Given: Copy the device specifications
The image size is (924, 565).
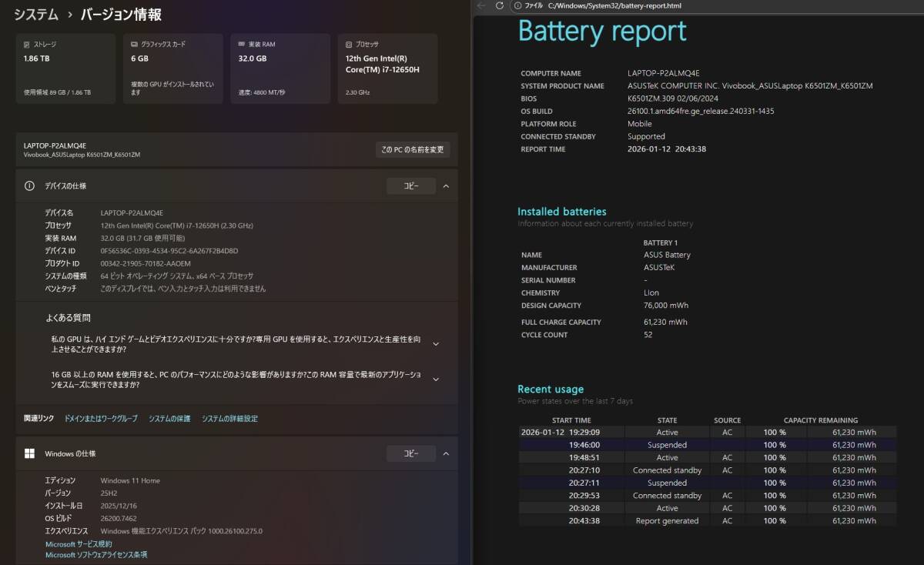Looking at the screenshot, I should tap(411, 186).
